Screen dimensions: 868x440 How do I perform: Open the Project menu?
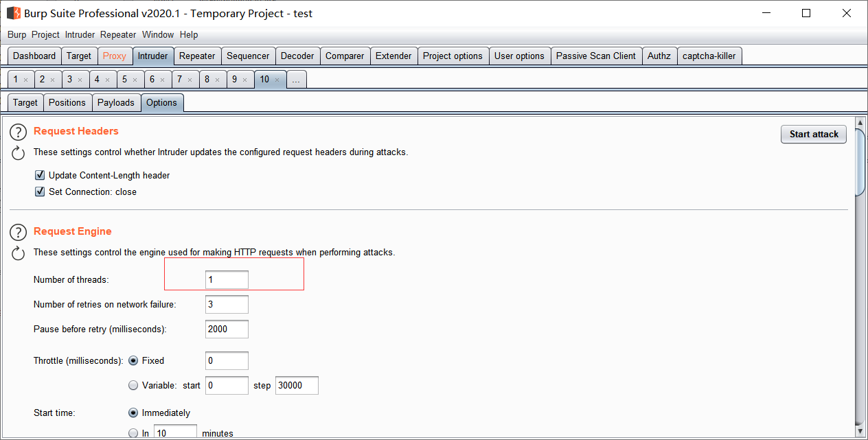(46, 34)
